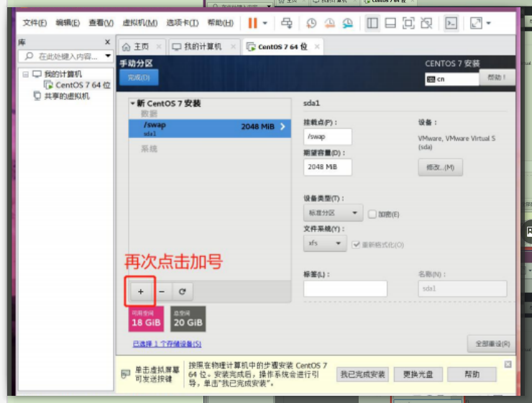The width and height of the screenshot is (532, 403).
Task: Open the 查看(V) menu
Action: pyautogui.click(x=101, y=23)
